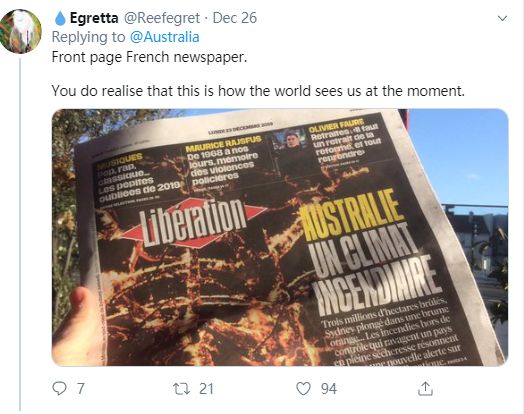This screenshot has width=524, height=414.
Task: Click the retweet count 21
Action: pyautogui.click(x=206, y=389)
